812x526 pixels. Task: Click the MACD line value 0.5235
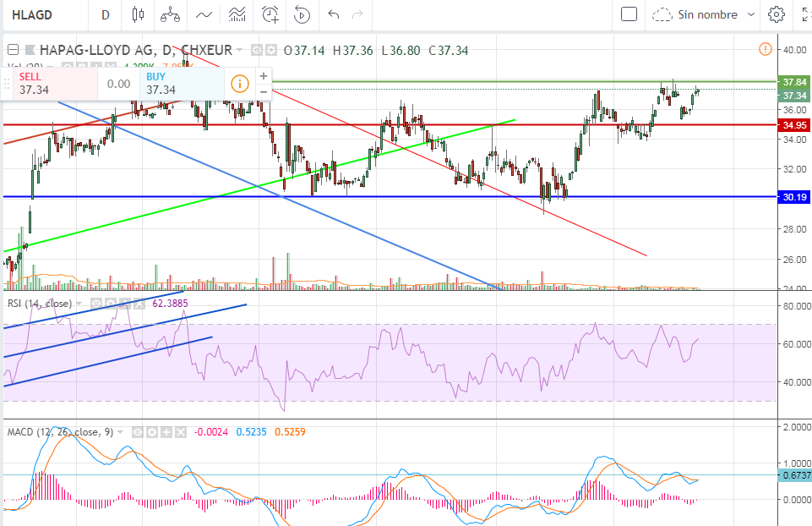(x=251, y=431)
